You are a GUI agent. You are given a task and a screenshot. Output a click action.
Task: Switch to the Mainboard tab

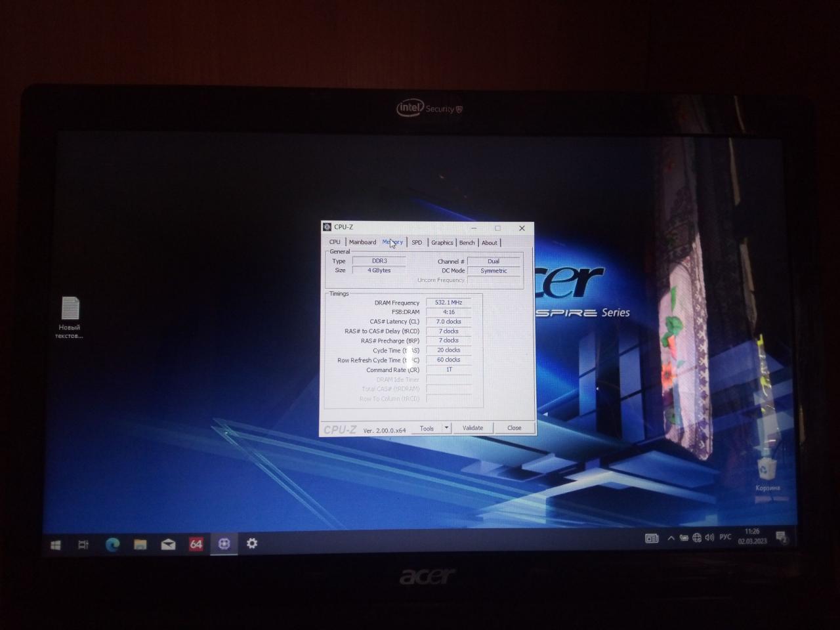tap(362, 242)
